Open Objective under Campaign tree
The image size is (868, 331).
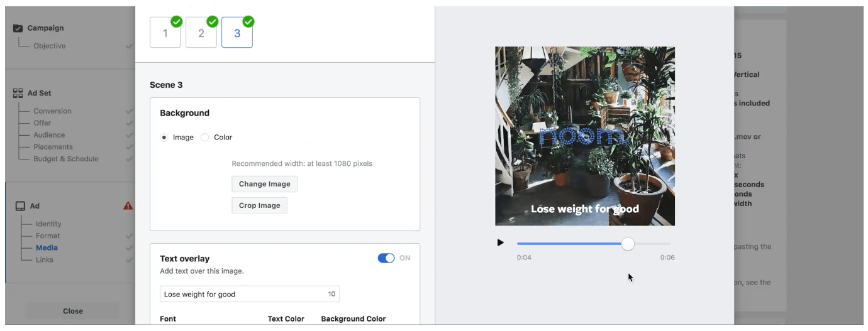click(x=49, y=46)
